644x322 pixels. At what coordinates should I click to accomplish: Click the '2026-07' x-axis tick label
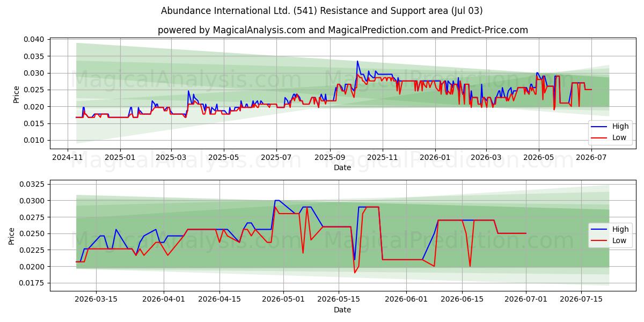point(591,157)
